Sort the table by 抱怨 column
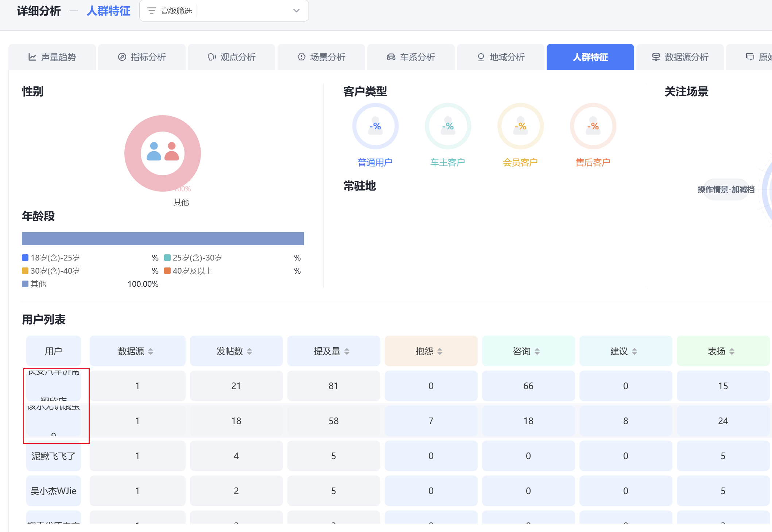Screen dimensions: 772x532 tap(440, 351)
